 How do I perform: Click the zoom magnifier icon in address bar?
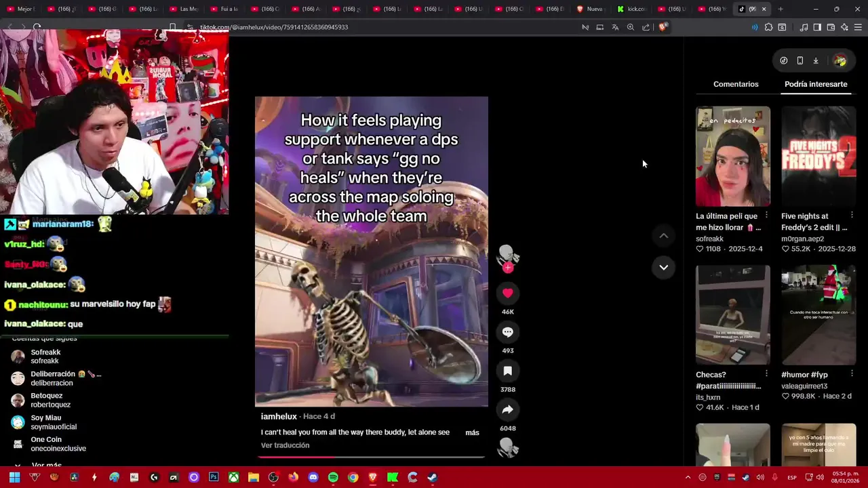[x=631, y=27]
